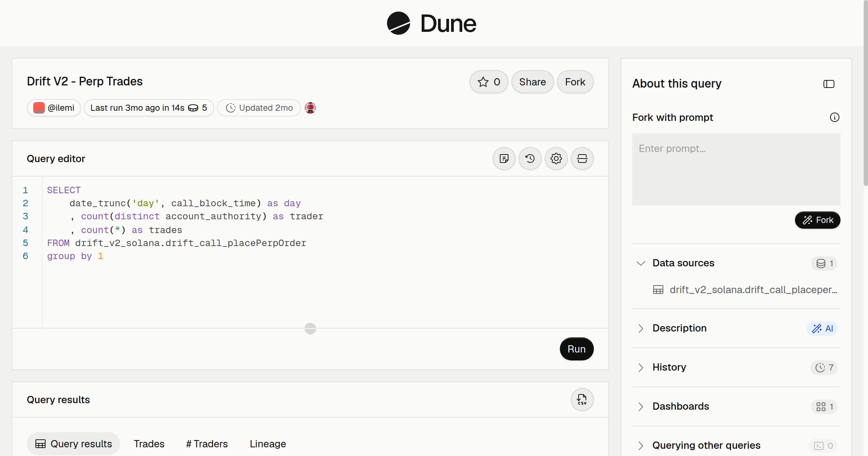This screenshot has width=868, height=456.
Task: Export query results as CSV
Action: [x=582, y=400]
